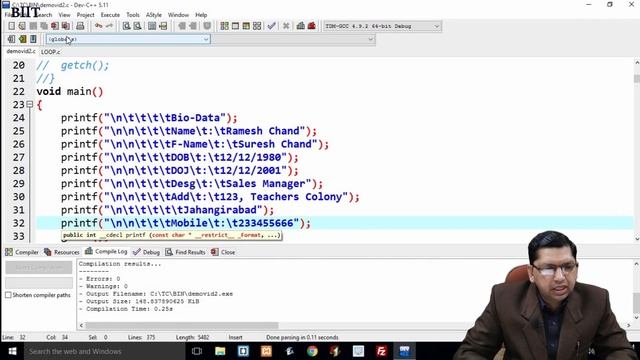The width and height of the screenshot is (640, 360).
Task: Click the New file toolbar icon
Action: [11, 26]
